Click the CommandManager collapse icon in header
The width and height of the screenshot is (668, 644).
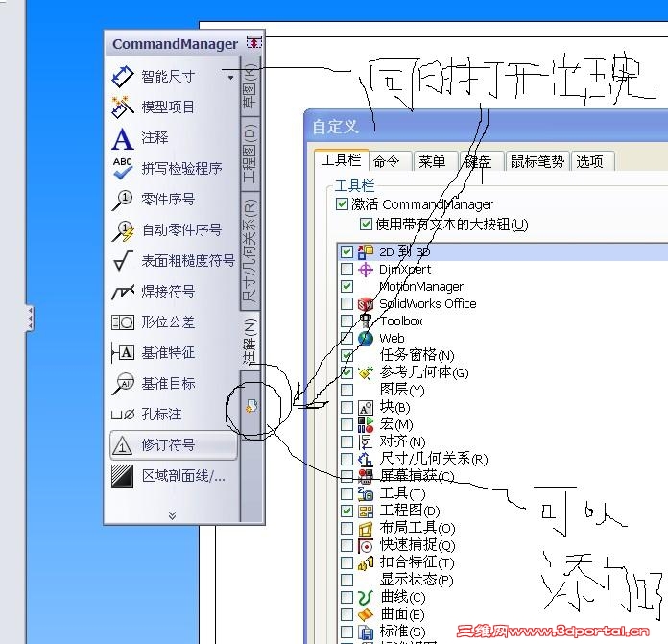pos(254,42)
